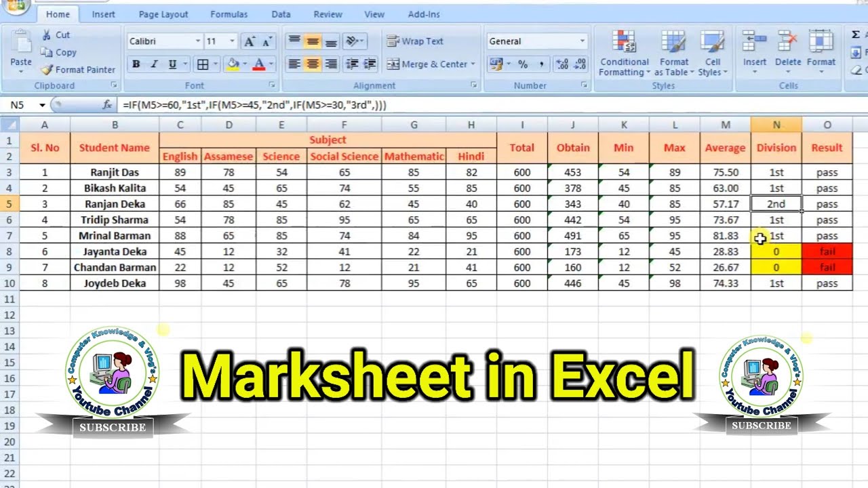
Task: Click the fill color paint bucket
Action: pyautogui.click(x=233, y=64)
